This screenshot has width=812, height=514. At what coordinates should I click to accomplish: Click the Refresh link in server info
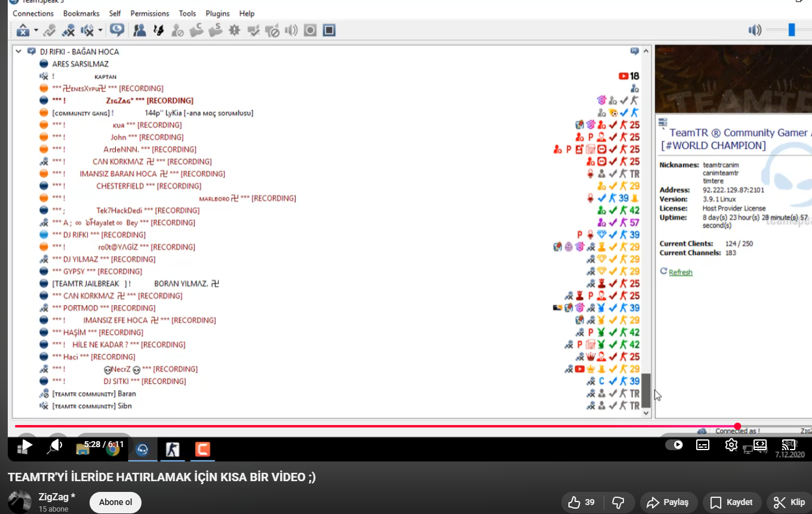click(681, 272)
